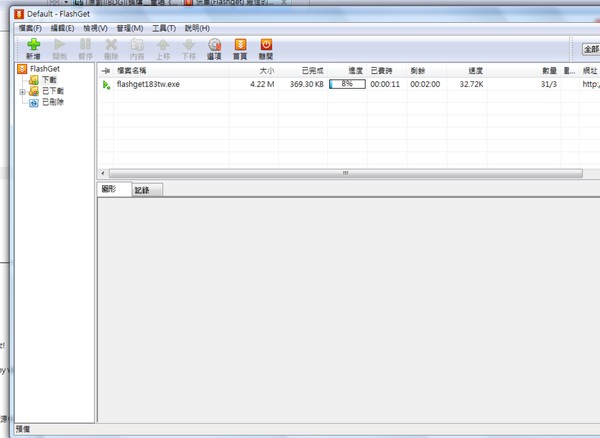Screen dimensions: 600x438
Task: Switch to the 圖形 tab
Action: tap(114, 189)
